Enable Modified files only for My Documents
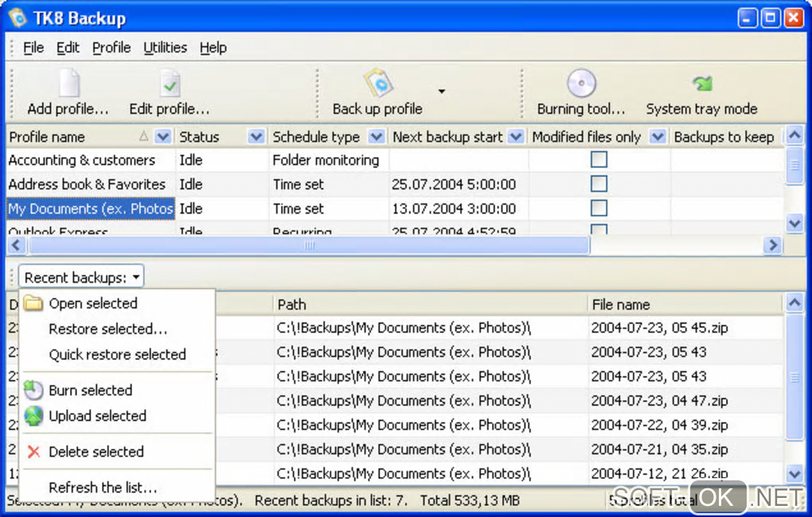The image size is (812, 517). 599,208
